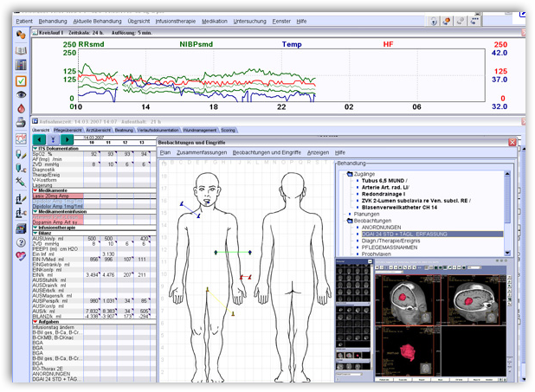
Task: Click the Aufnahmezeit window title icon
Action: coord(35,121)
